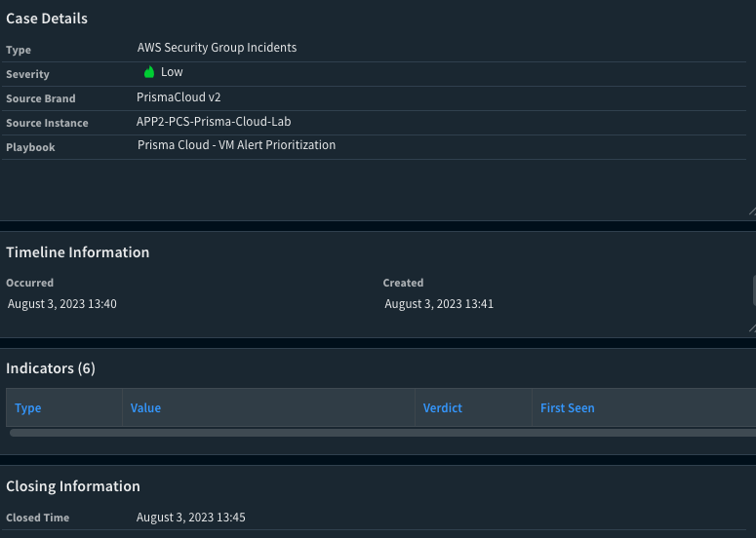The height and width of the screenshot is (538, 756).
Task: Click the vertical scrollbar on right edge
Action: tap(754, 290)
